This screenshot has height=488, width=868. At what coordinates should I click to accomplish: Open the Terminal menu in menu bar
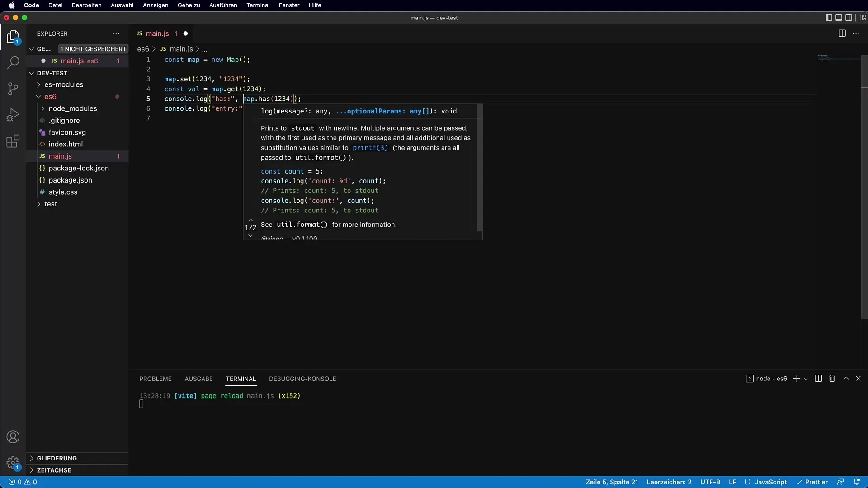(258, 5)
